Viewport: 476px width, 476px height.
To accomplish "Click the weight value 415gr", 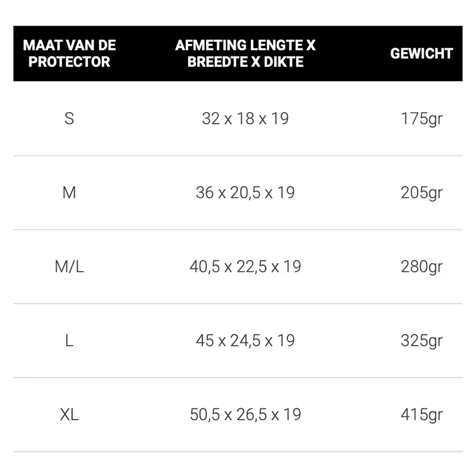I will click(x=421, y=414).
